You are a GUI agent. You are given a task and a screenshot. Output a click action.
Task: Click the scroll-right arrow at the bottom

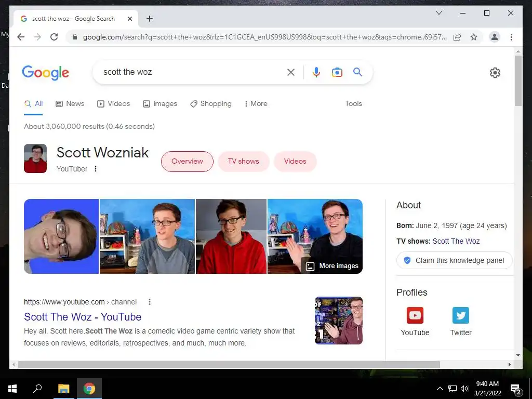[x=509, y=364]
